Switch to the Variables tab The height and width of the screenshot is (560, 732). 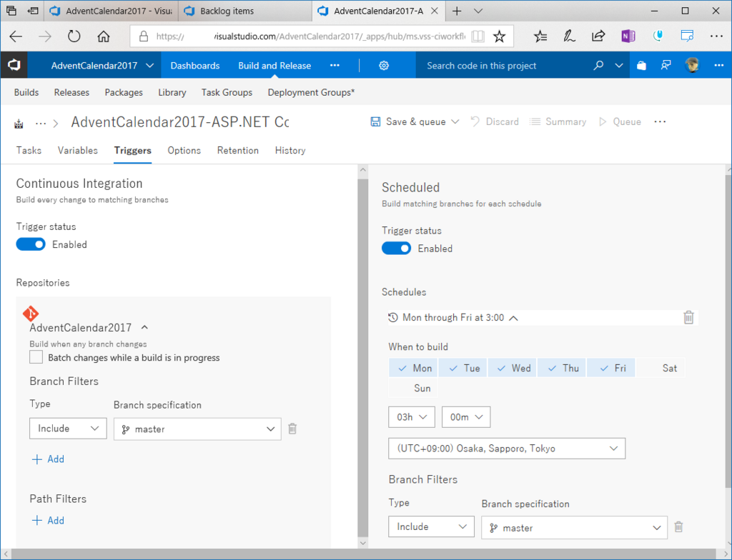click(77, 150)
